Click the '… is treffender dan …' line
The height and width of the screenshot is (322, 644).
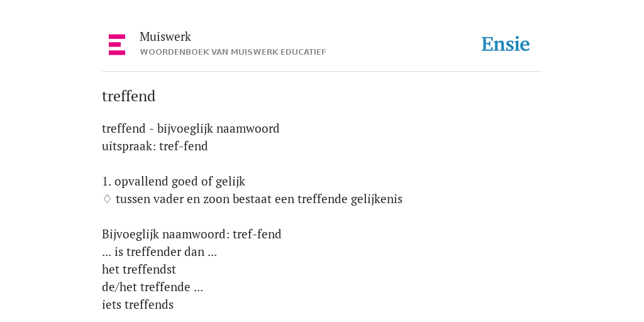pyautogui.click(x=159, y=252)
